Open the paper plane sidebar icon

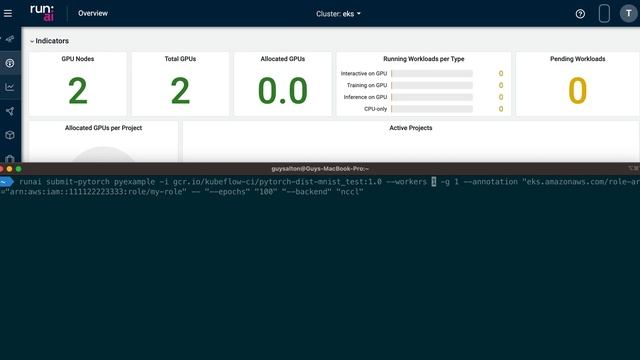pos(10,111)
